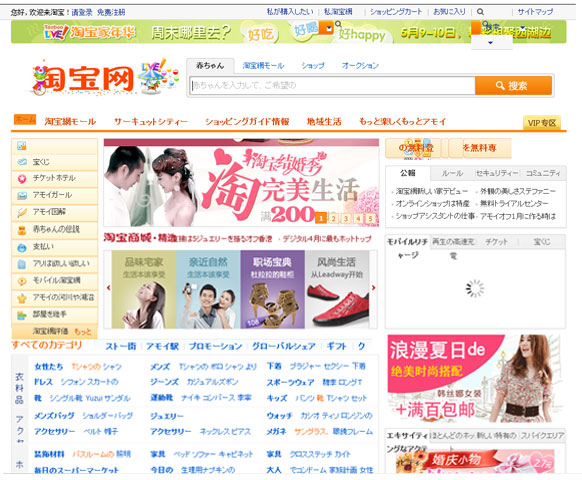Expand the dropdown arrow under top banner

(490, 43)
